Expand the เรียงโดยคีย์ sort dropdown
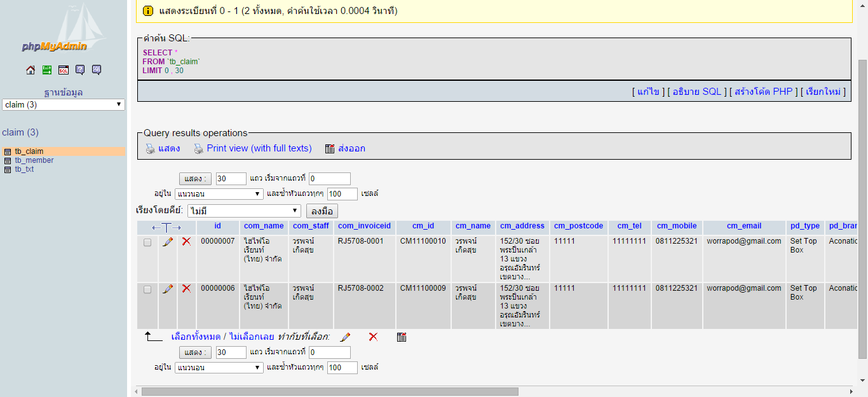Viewport: 868px width, 397px height. point(243,210)
